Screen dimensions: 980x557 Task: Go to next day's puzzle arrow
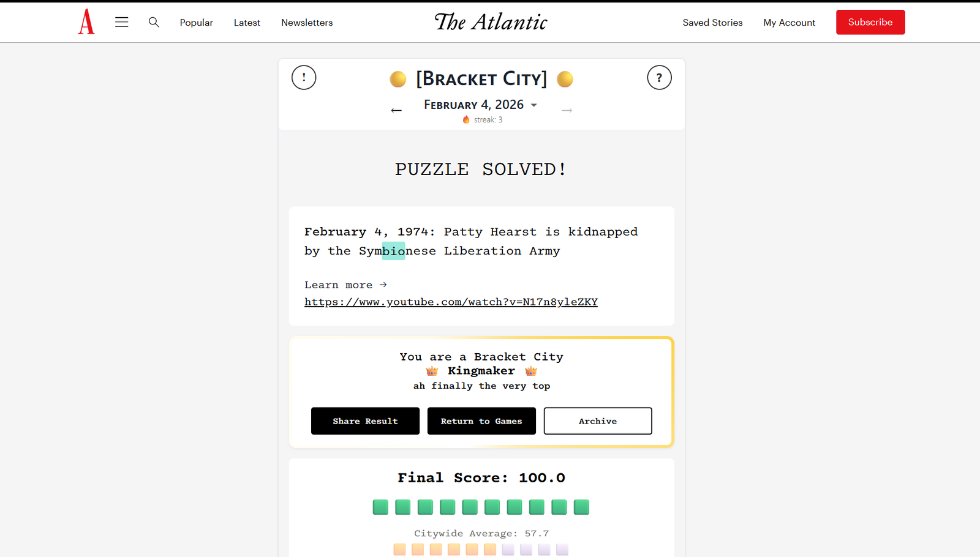coord(567,110)
